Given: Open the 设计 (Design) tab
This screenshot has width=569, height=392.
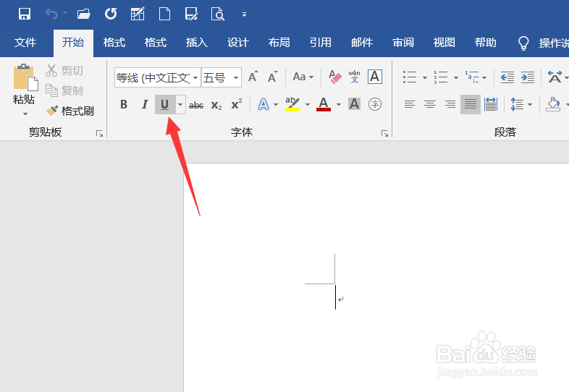Looking at the screenshot, I should point(238,43).
